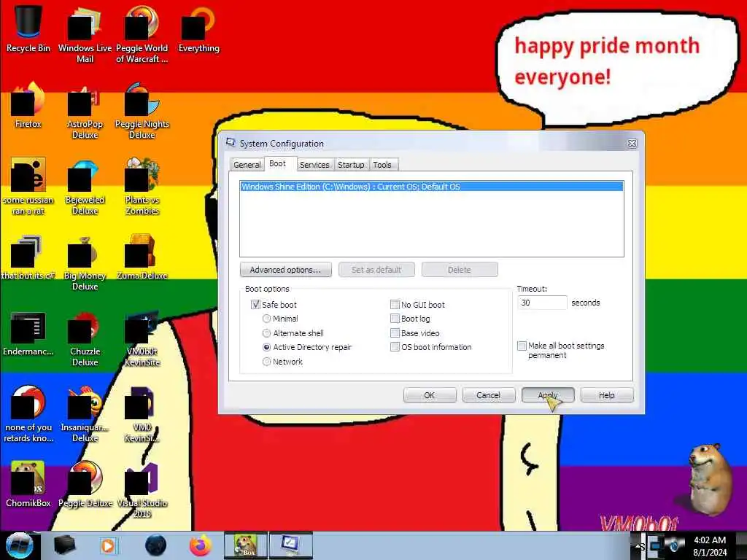The height and width of the screenshot is (560, 747).
Task: Confirm with the OK button
Action: click(x=429, y=394)
